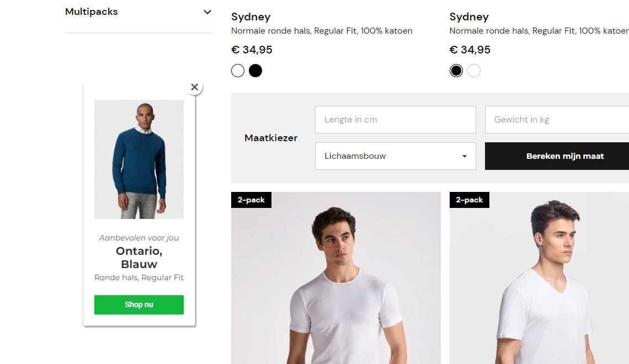Viewport: 629px width, 364px height.
Task: Click 2-pack badge on V-neck shirt
Action: pos(470,200)
